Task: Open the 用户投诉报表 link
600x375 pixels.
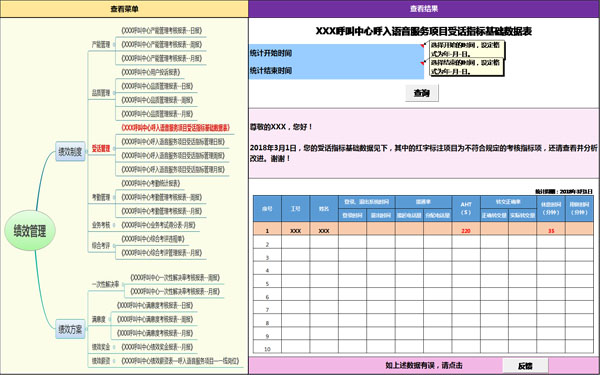Action: [x=150, y=72]
